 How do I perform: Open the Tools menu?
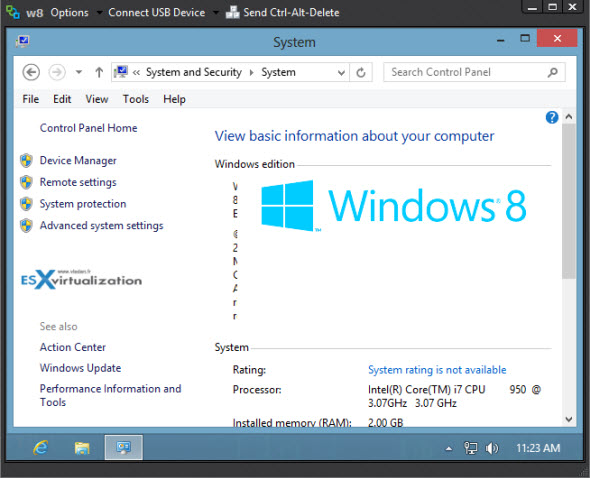136,99
